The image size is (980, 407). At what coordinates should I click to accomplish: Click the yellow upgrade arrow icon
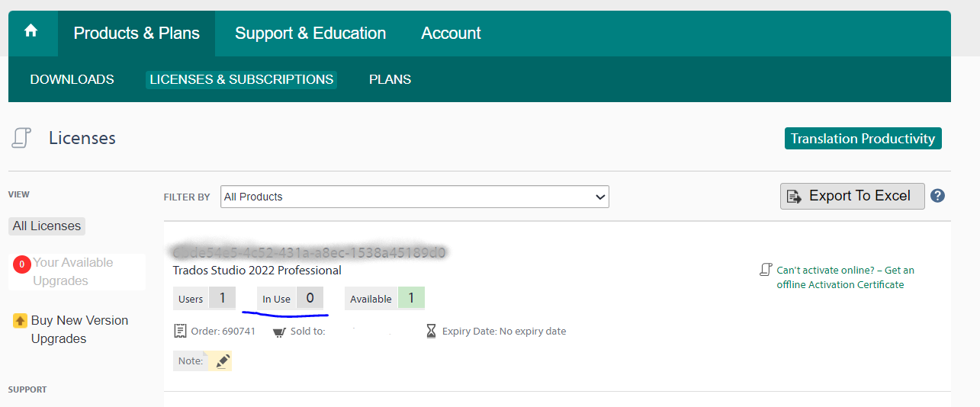pyautogui.click(x=21, y=321)
